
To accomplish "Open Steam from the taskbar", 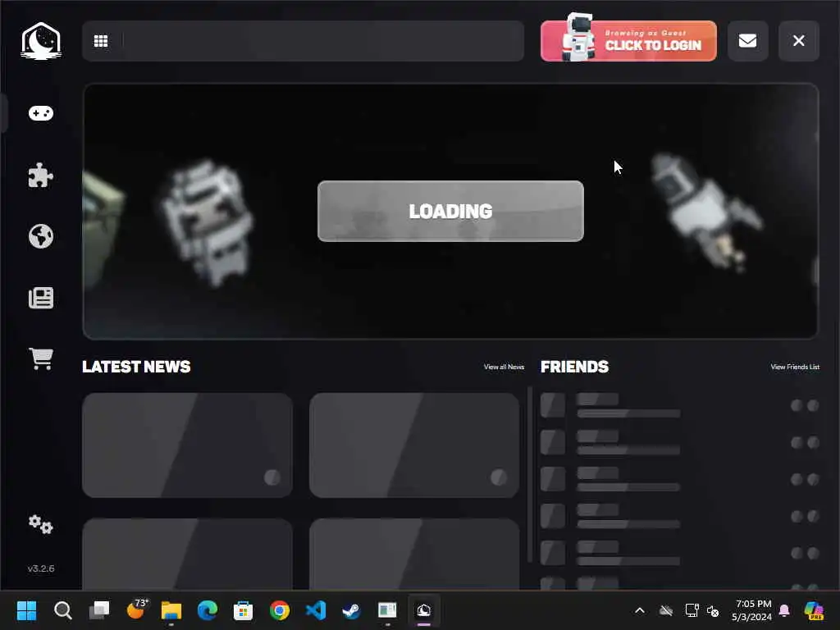I will 351,610.
